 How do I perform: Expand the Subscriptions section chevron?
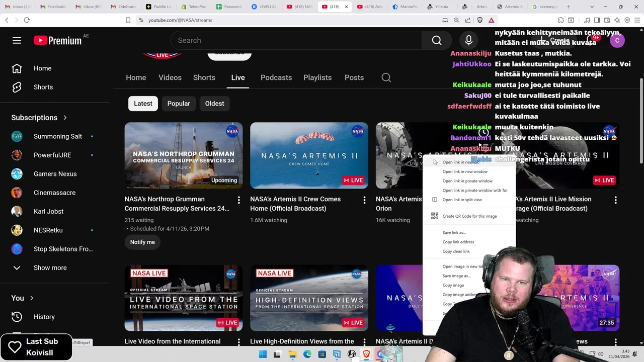[65, 118]
